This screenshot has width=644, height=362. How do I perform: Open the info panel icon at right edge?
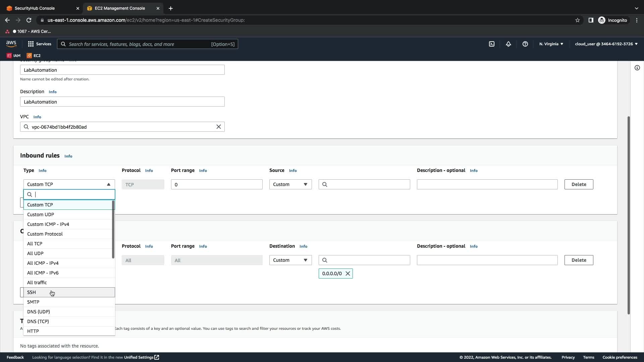(637, 68)
